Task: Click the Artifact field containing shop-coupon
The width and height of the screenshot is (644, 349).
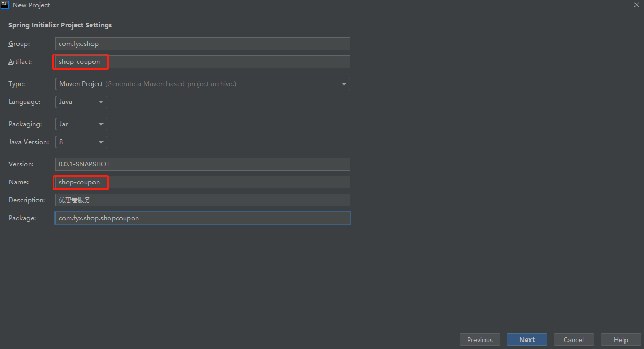Action: pos(203,62)
